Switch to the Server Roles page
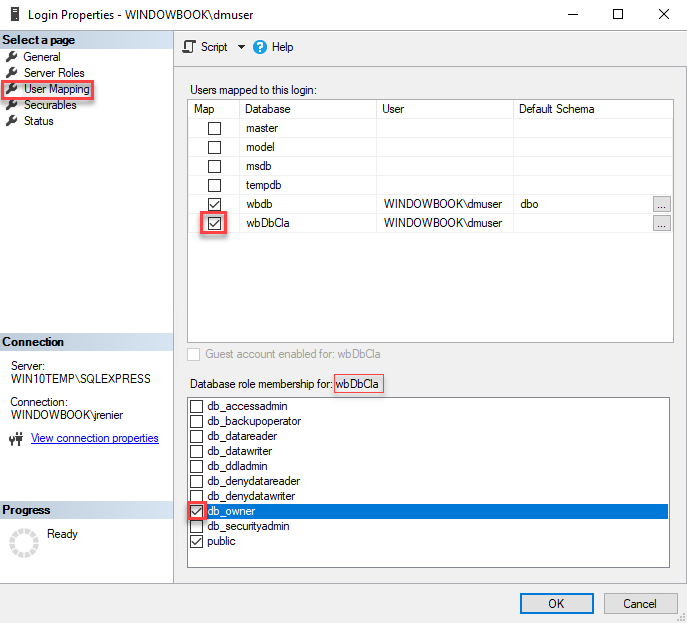This screenshot has width=687, height=623. [x=54, y=73]
